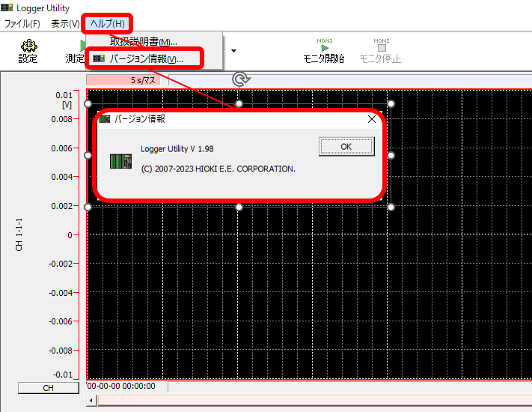Click the horizontal scrollbar track
The height and width of the screenshot is (412, 532).
click(x=315, y=401)
